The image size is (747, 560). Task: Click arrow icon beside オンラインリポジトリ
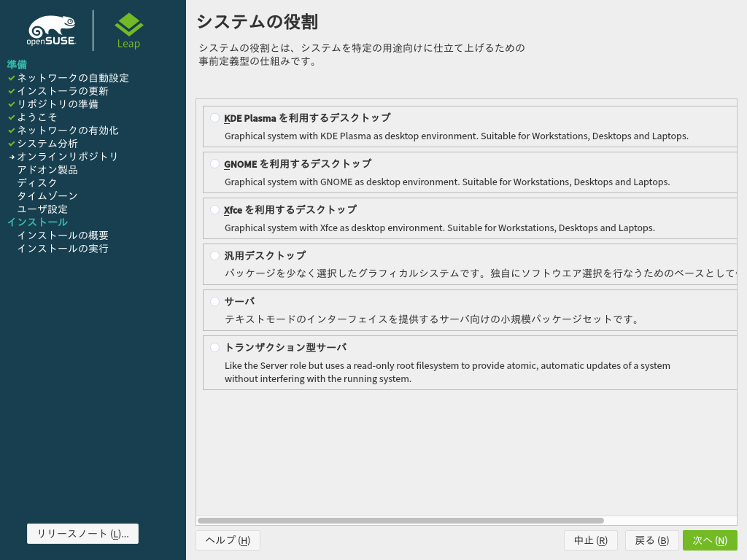[x=12, y=157]
